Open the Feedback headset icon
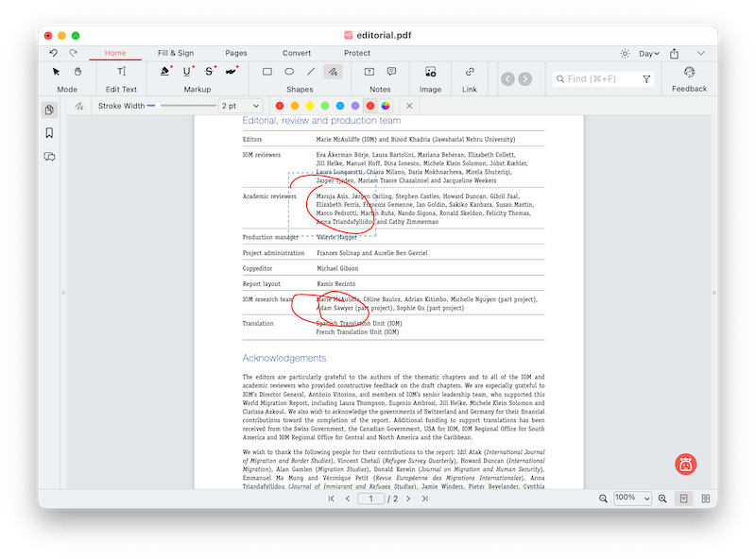The image size is (756, 559). pyautogui.click(x=690, y=73)
